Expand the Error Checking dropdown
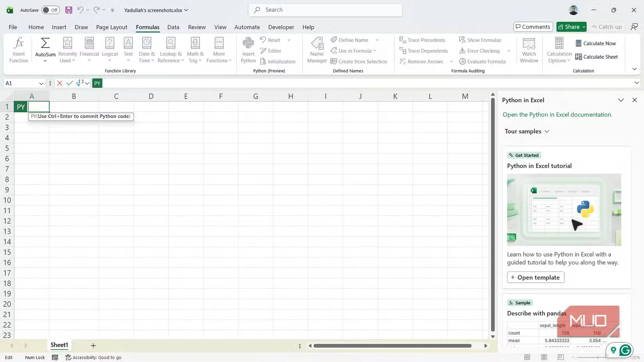The width and height of the screenshot is (644, 362). tap(509, 51)
